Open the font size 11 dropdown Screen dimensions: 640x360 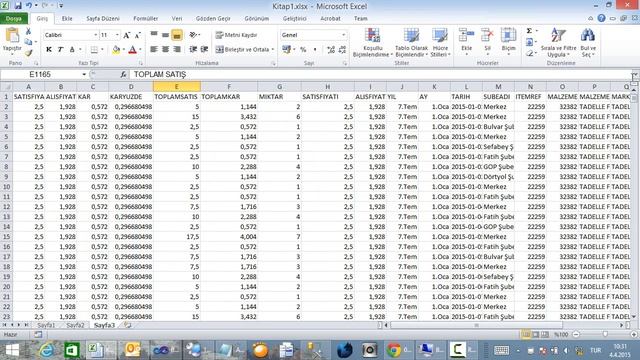[117, 35]
